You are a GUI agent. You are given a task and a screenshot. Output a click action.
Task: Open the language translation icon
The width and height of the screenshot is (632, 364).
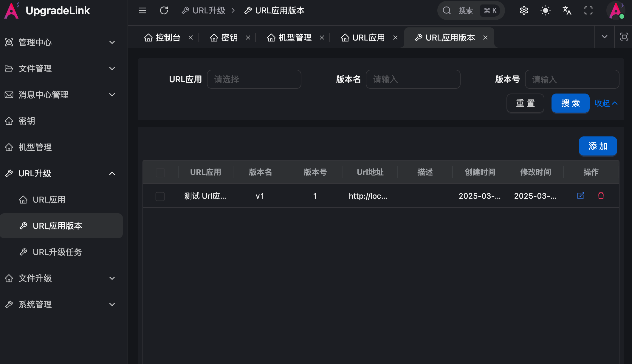pos(567,11)
